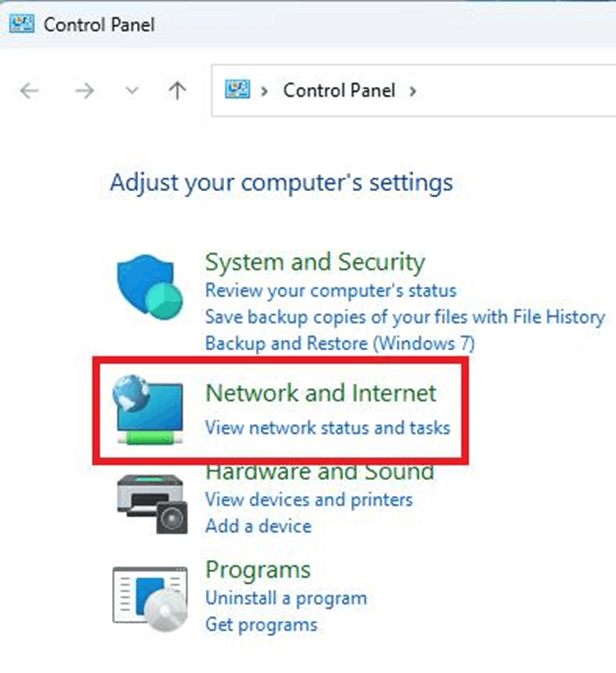The image size is (616, 673).
Task: Open the System and Security category
Action: 315,262
